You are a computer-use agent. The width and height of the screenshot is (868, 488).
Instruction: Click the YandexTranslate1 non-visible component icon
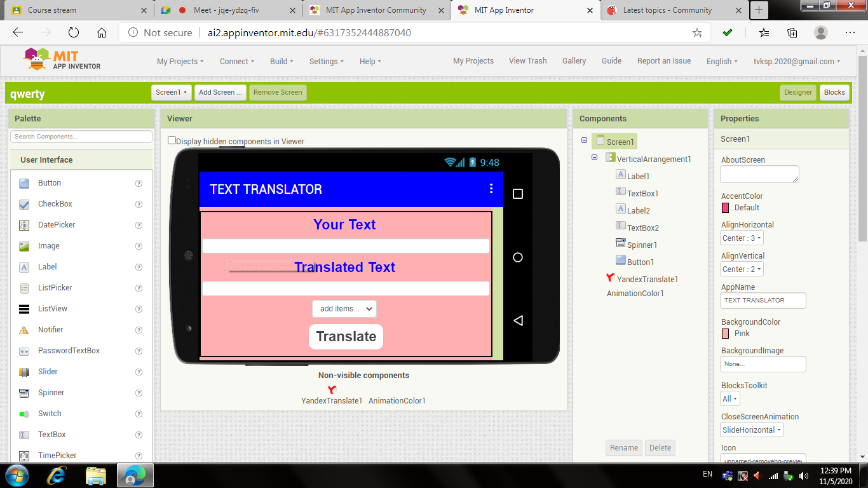pos(330,388)
